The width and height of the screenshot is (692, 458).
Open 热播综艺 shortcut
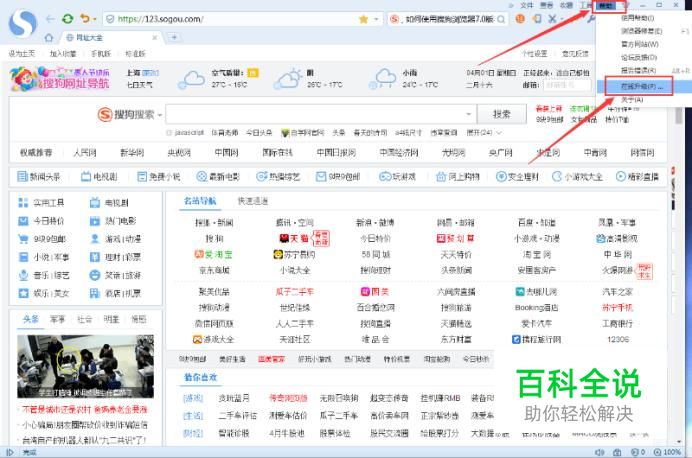coord(278,177)
